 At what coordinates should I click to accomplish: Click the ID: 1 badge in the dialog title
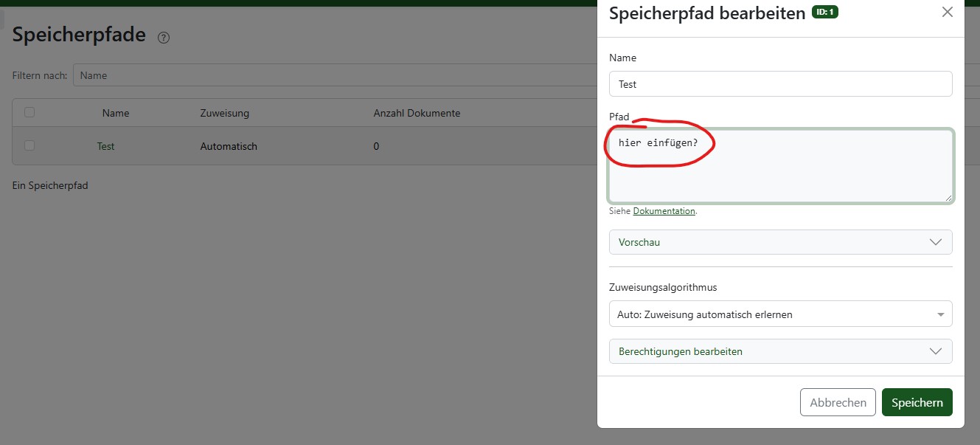pyautogui.click(x=824, y=13)
